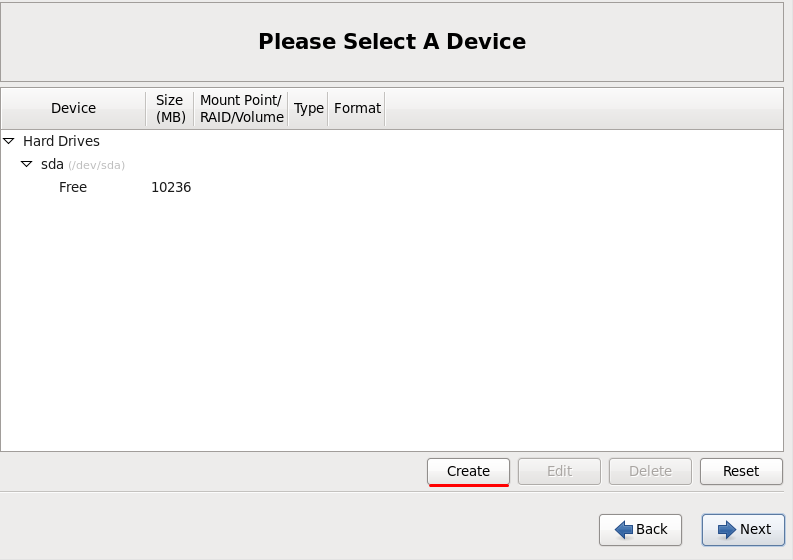Click the Mount Point/RAID/Volume column header

tap(242, 108)
